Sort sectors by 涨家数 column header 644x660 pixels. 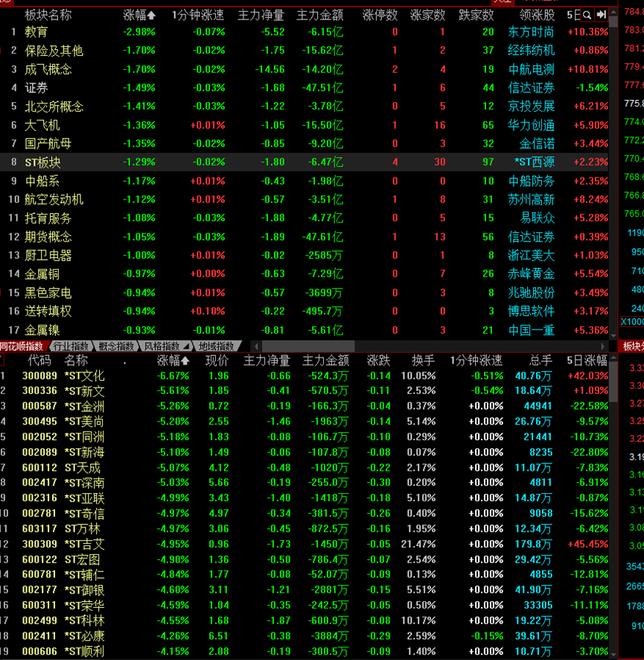pos(428,16)
